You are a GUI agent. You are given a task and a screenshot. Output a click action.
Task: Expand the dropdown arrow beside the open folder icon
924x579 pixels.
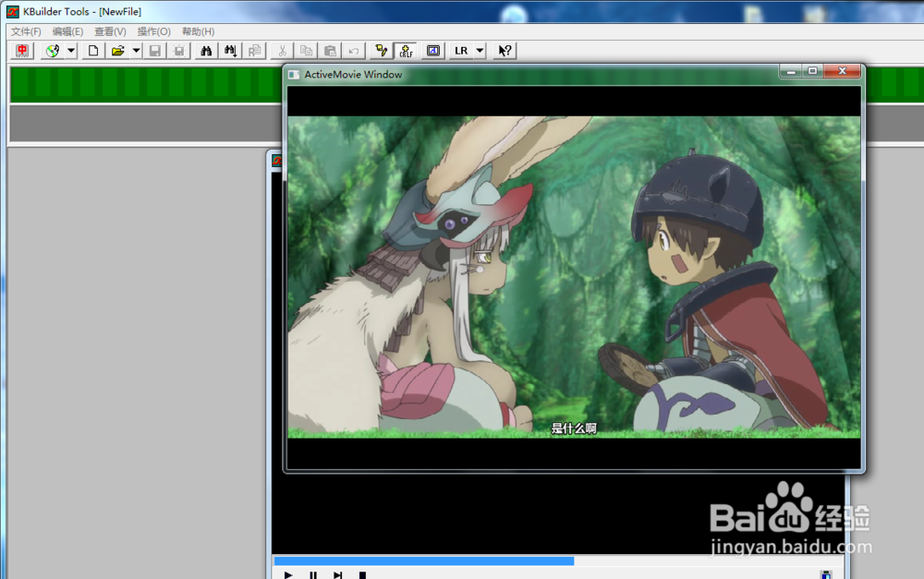pos(136,51)
